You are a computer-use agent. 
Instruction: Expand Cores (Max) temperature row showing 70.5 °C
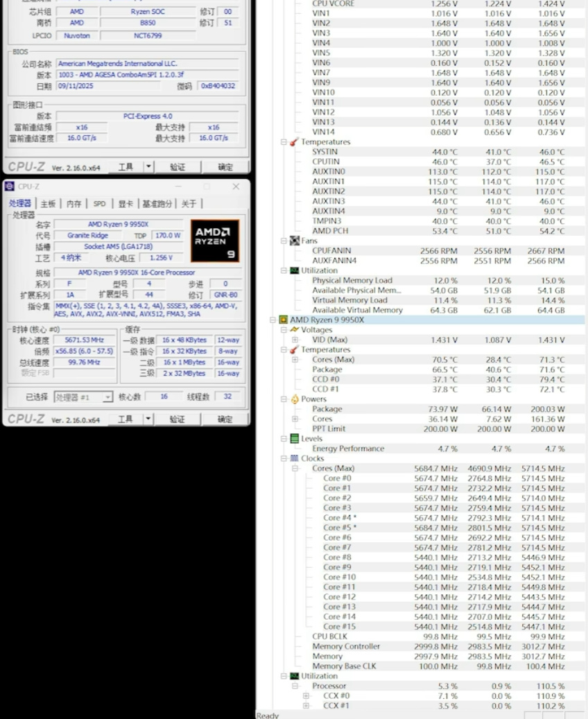pyautogui.click(x=295, y=359)
